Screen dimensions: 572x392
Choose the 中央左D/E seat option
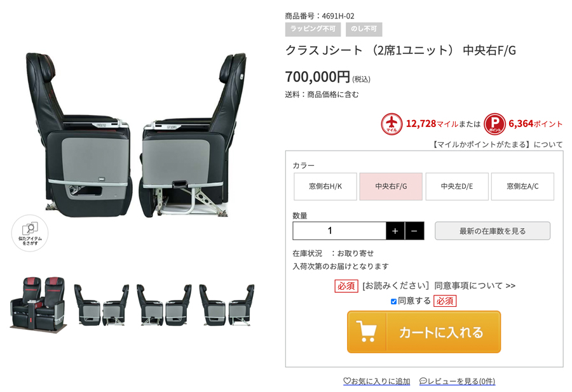click(x=457, y=186)
